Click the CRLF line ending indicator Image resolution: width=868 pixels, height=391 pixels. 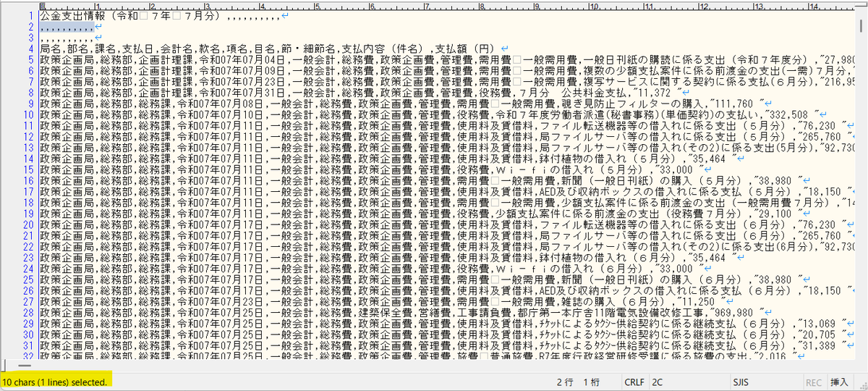point(634,381)
